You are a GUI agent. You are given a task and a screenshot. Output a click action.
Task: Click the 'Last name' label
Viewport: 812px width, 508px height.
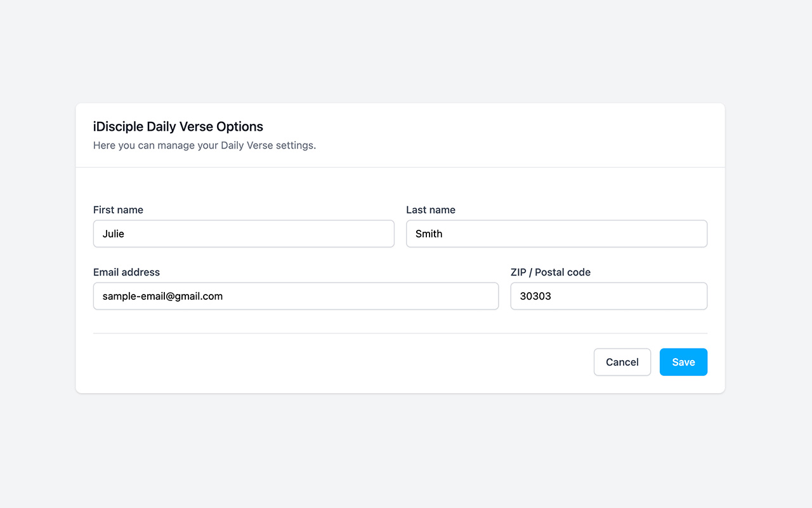point(431,210)
